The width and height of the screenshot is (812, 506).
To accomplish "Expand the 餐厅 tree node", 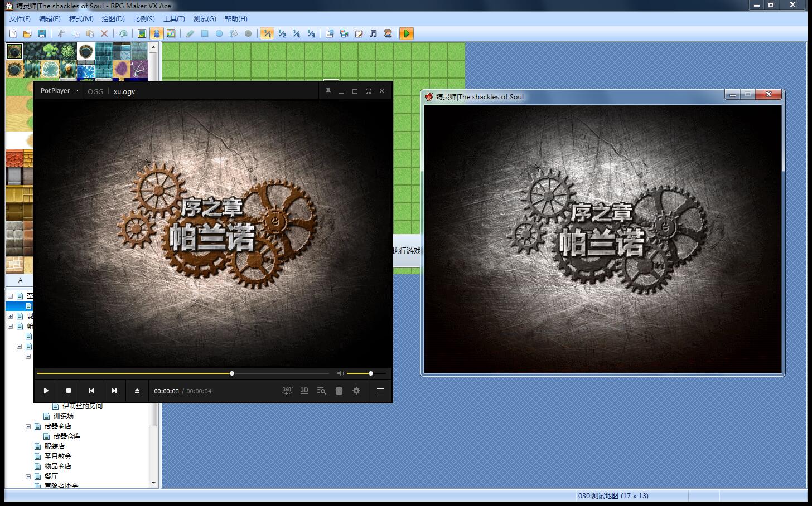I will click(28, 476).
